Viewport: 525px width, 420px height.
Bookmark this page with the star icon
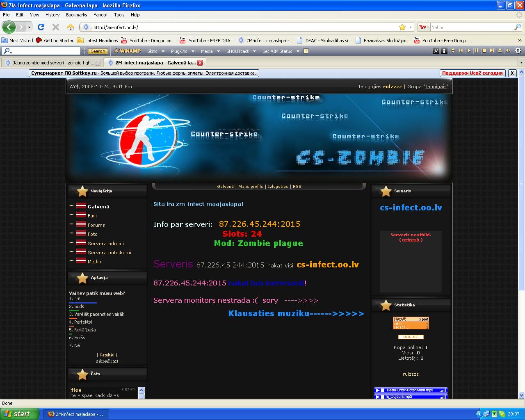402,27
